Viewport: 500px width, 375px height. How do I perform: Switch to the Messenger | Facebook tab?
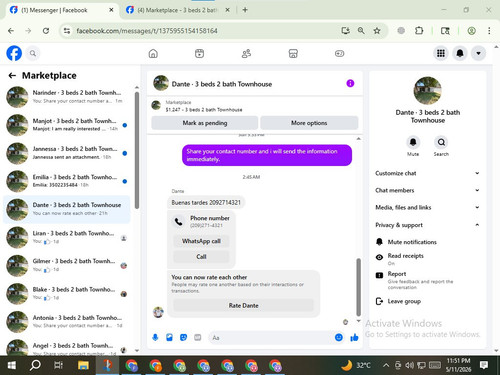(x=62, y=10)
